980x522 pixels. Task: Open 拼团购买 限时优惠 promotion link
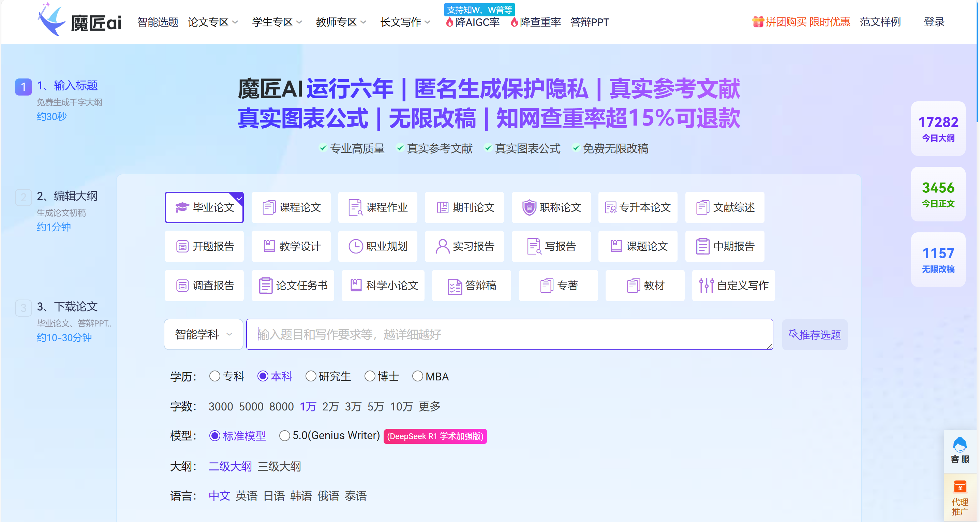coord(808,22)
